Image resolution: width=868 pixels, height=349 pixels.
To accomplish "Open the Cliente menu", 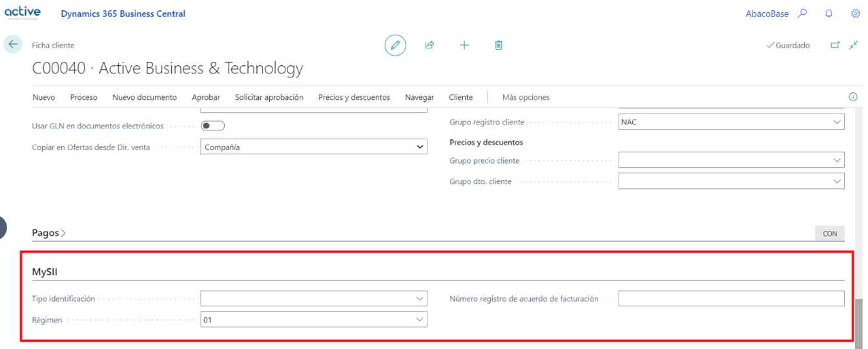I will click(461, 97).
